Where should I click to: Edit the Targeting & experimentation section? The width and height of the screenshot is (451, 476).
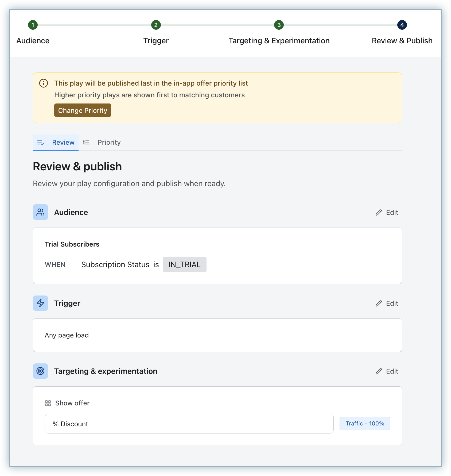[387, 371]
